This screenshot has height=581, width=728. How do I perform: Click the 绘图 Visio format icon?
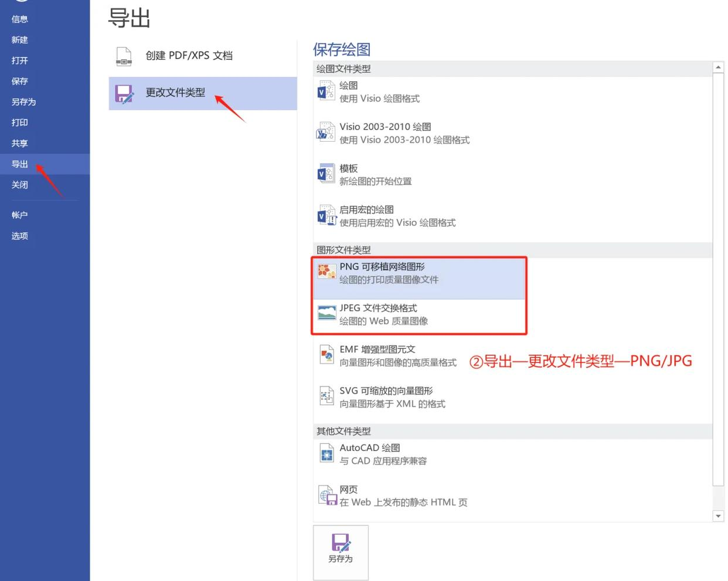[326, 92]
